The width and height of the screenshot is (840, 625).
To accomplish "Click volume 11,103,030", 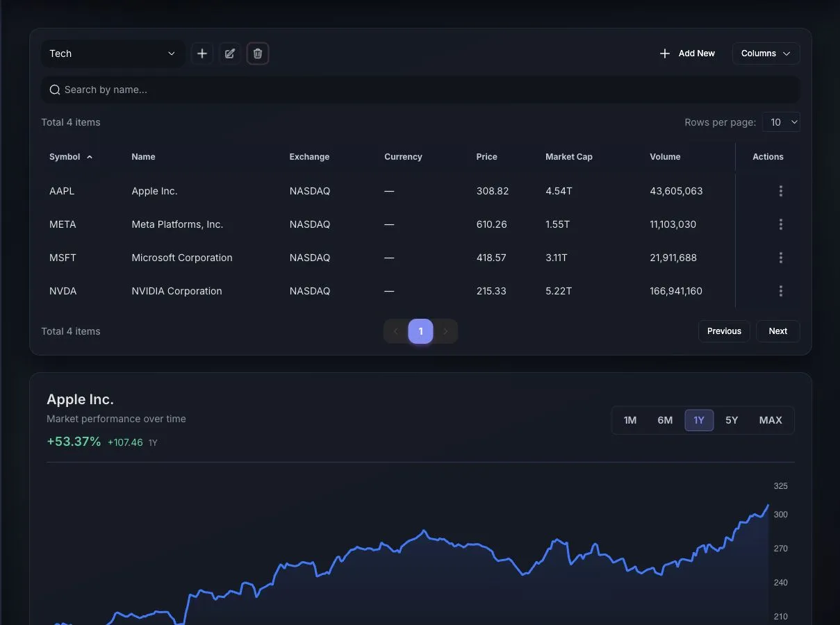I will (673, 224).
